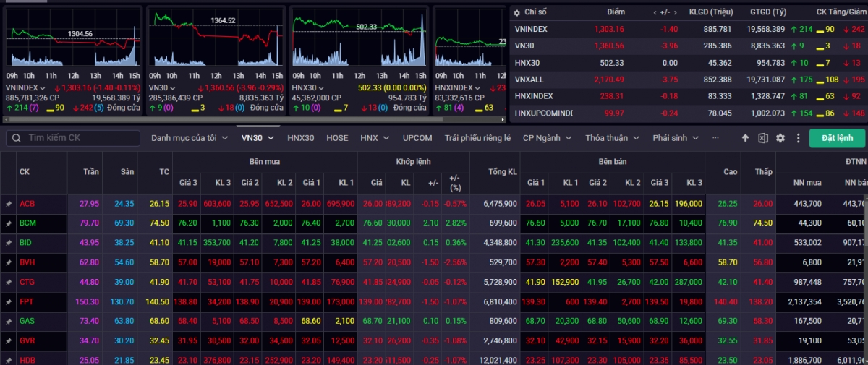Screen dimensions: 868x365
Task: Open the Thỏa thuận dropdown
Action: (612, 138)
